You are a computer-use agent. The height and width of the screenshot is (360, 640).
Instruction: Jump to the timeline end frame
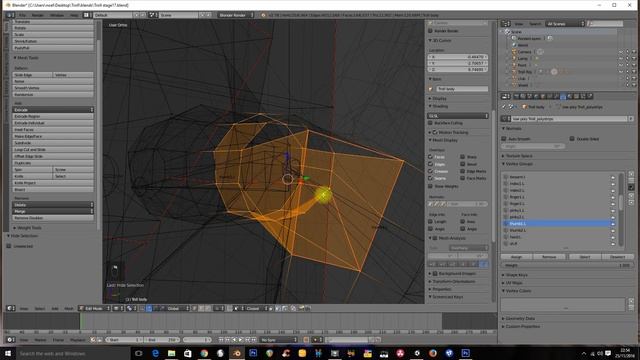pos(253,340)
